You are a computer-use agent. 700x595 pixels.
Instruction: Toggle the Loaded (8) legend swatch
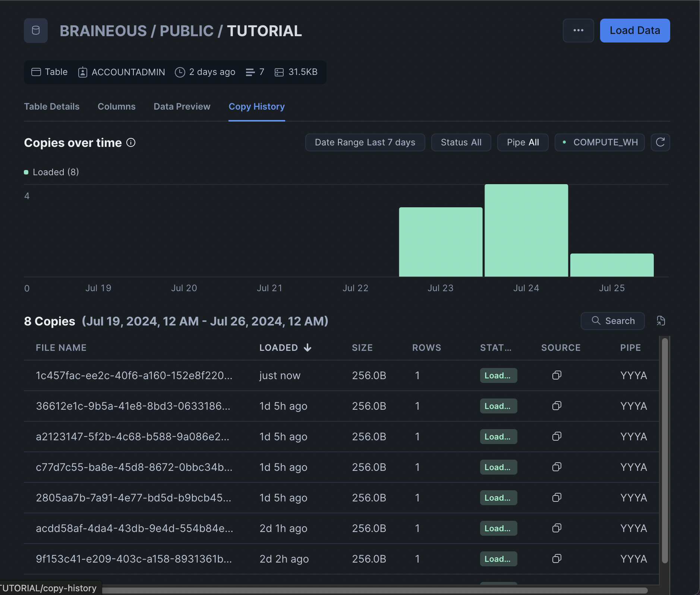point(26,172)
